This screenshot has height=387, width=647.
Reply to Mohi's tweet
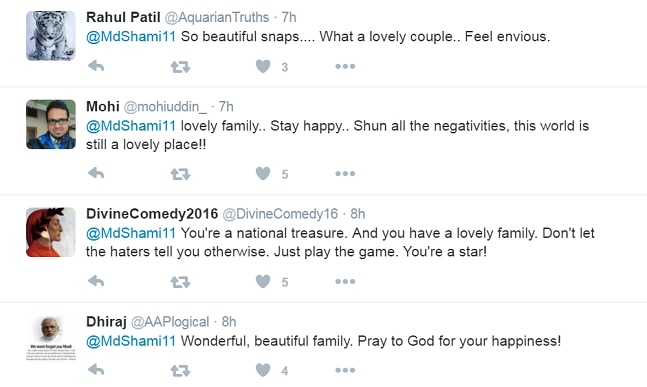96,173
